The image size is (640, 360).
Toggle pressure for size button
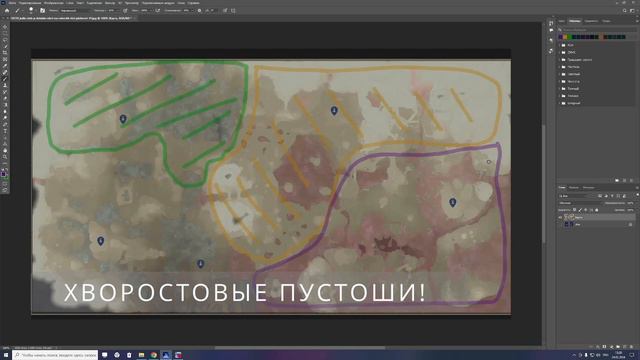[225, 11]
